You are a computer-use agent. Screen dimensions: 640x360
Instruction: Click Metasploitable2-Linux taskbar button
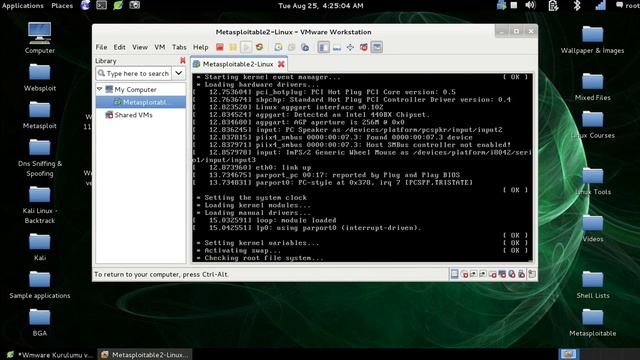coord(145,355)
